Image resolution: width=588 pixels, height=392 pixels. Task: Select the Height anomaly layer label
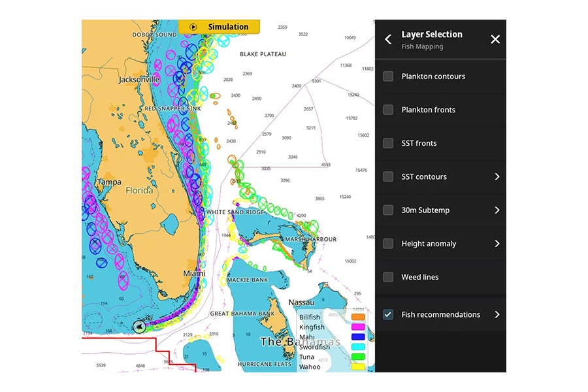(x=429, y=244)
